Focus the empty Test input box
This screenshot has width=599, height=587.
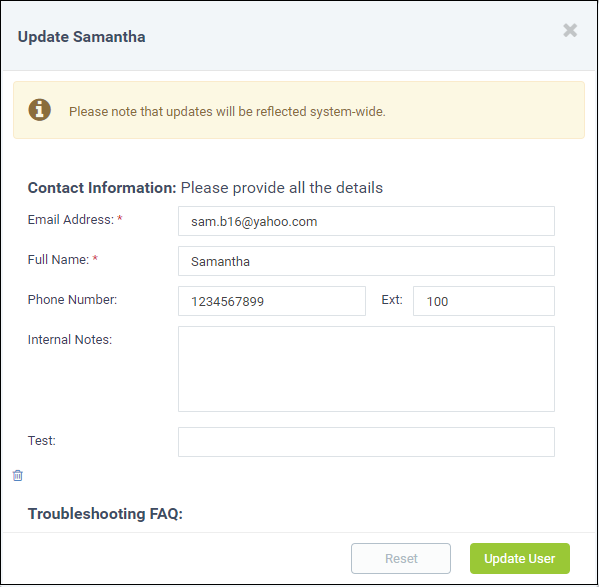(x=366, y=442)
